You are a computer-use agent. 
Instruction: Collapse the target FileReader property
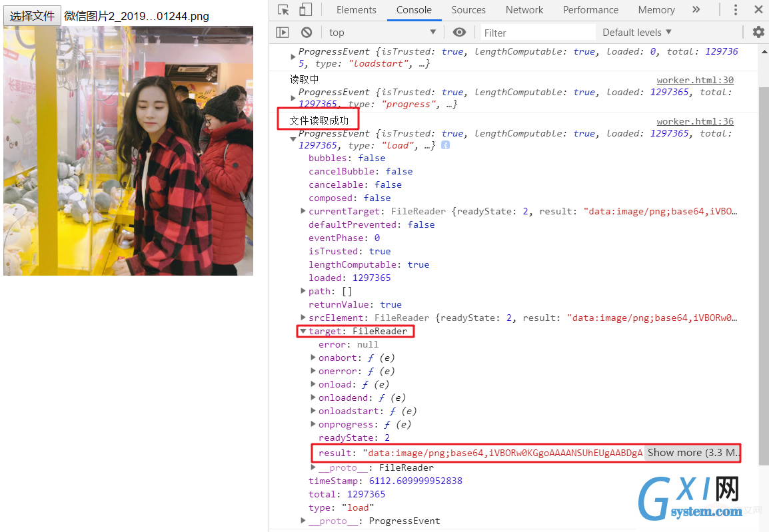(303, 331)
